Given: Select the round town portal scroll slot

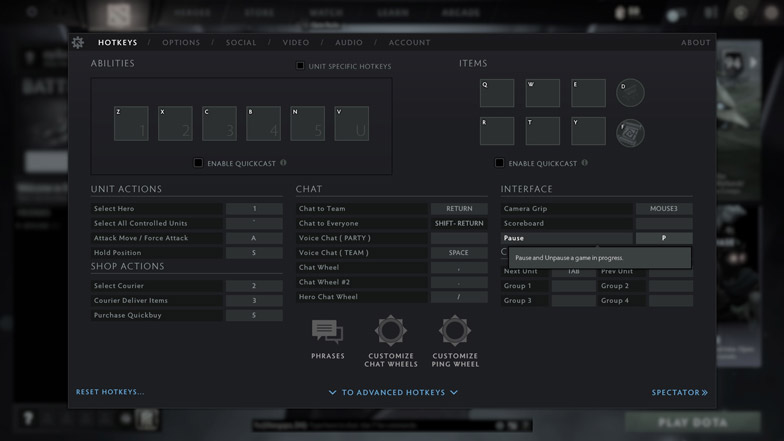Looking at the screenshot, I should pos(630,133).
